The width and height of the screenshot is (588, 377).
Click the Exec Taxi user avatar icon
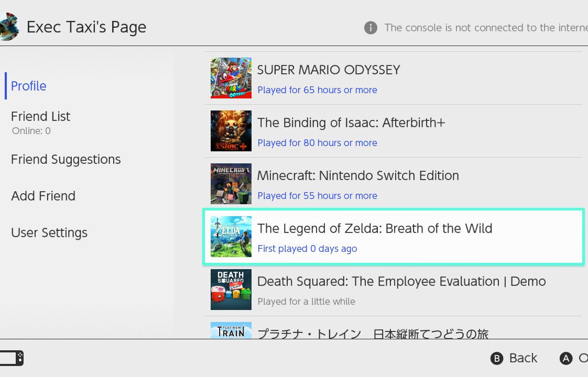coord(9,26)
